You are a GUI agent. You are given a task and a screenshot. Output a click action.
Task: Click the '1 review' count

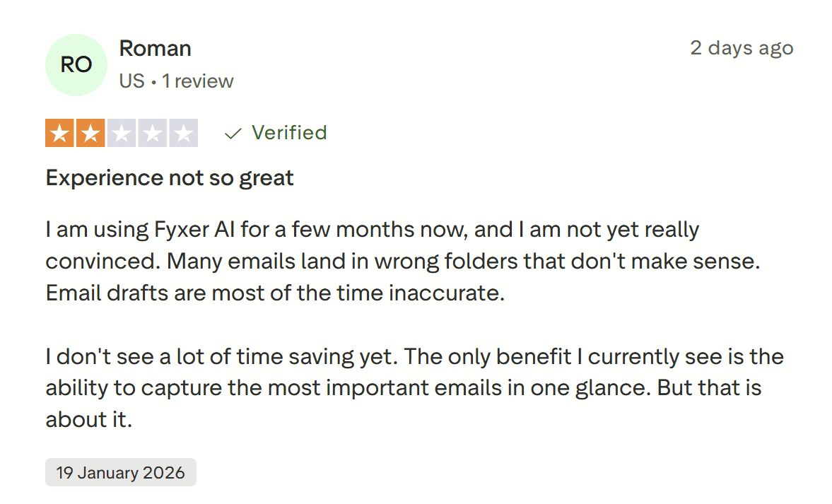coord(197,81)
